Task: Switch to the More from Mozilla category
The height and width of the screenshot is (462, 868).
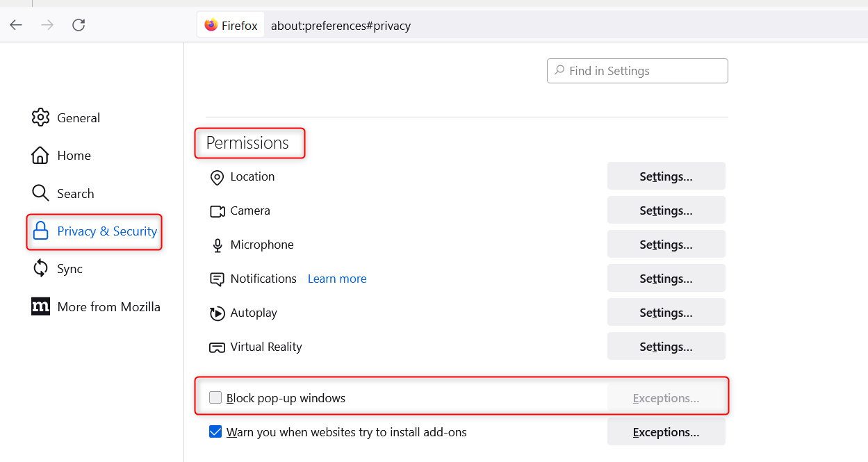Action: pos(108,306)
